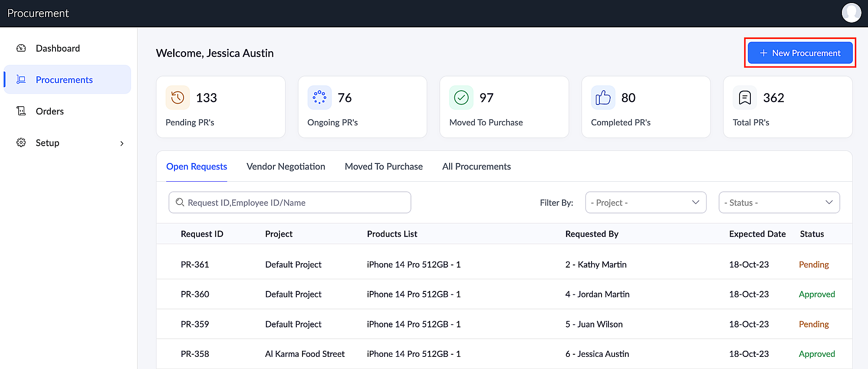The height and width of the screenshot is (369, 868).
Task: Click the Moved To Purchase checkmark icon
Action: (461, 98)
